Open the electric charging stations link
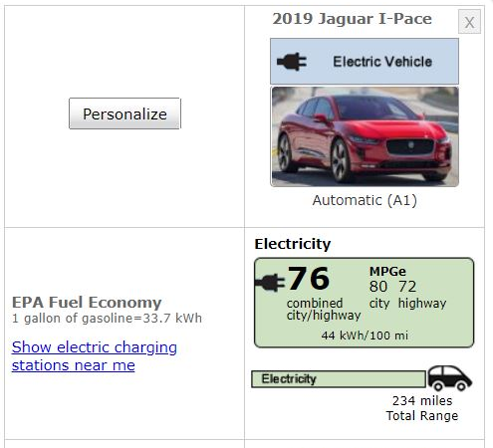The height and width of the screenshot is (448, 493). pos(95,356)
